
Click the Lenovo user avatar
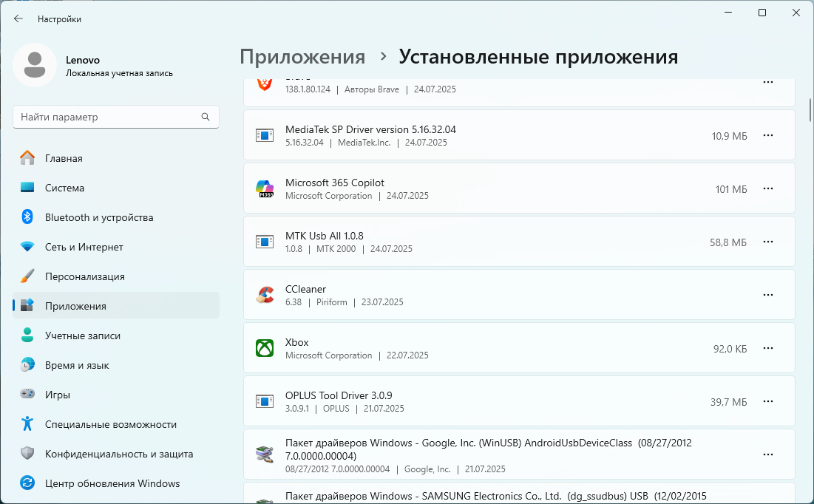pyautogui.click(x=35, y=65)
